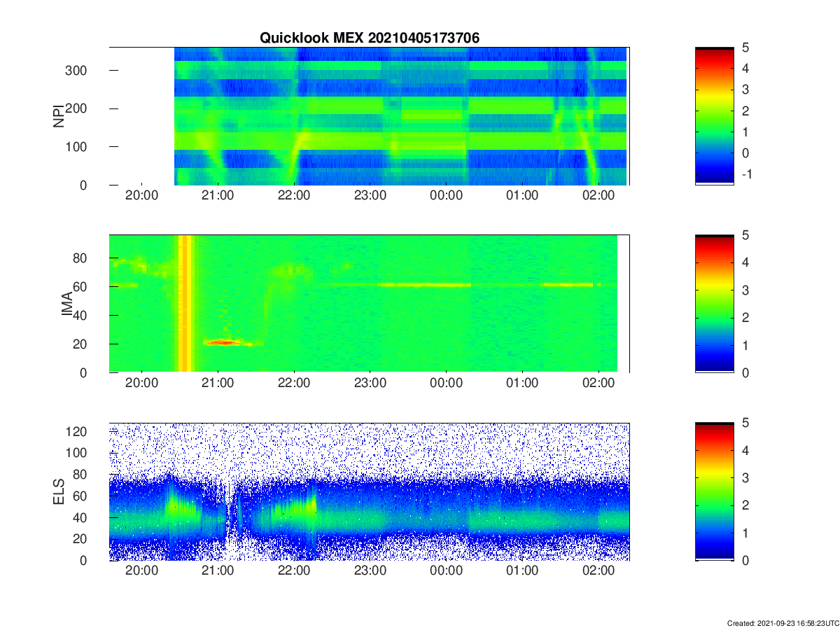Image resolution: width=840 pixels, height=630 pixels.
Task: Click the plot title "Quicklook MEX 20210405173706"
Action: [370, 38]
